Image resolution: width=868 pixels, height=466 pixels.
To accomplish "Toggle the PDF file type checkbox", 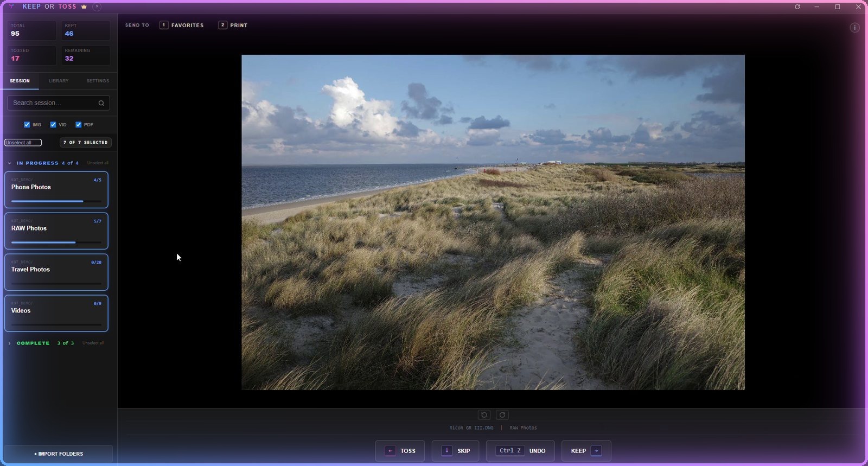I will pyautogui.click(x=78, y=125).
